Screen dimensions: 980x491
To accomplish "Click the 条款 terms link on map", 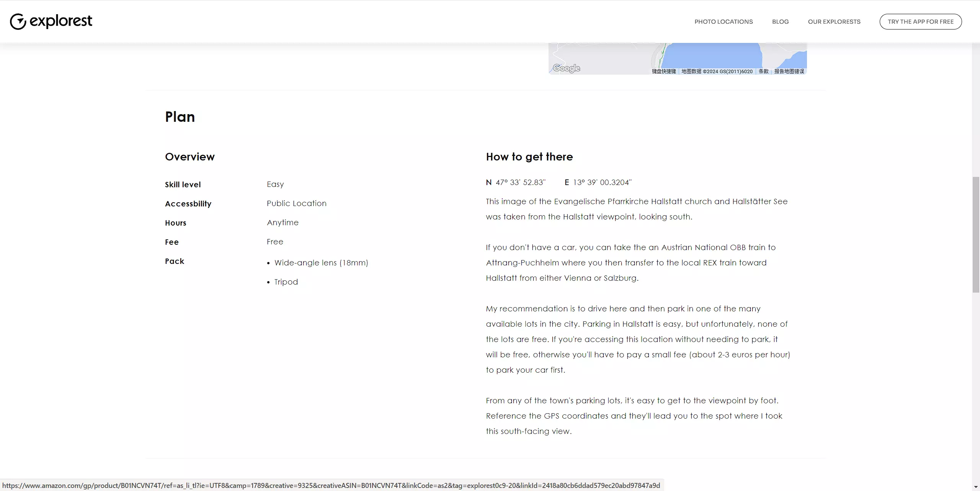I will point(763,71).
